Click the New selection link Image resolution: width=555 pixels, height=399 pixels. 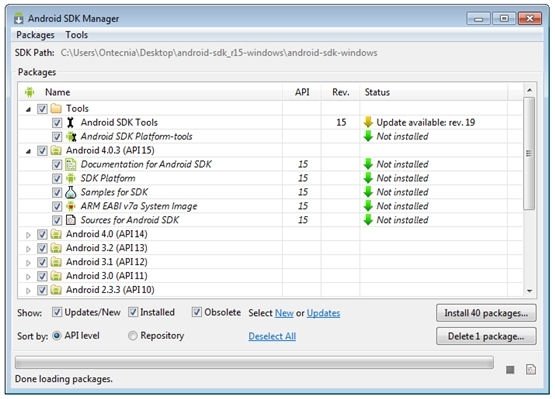[284, 313]
